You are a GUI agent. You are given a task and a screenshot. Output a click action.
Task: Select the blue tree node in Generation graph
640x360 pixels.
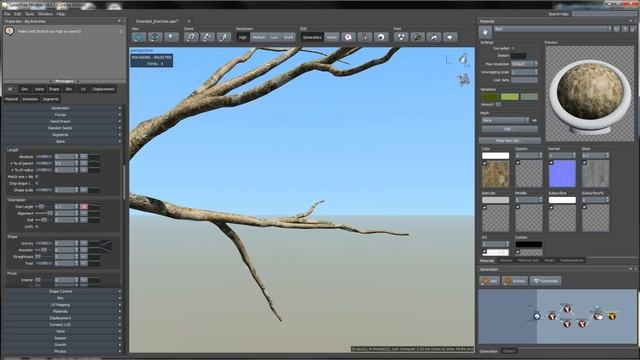[537, 316]
